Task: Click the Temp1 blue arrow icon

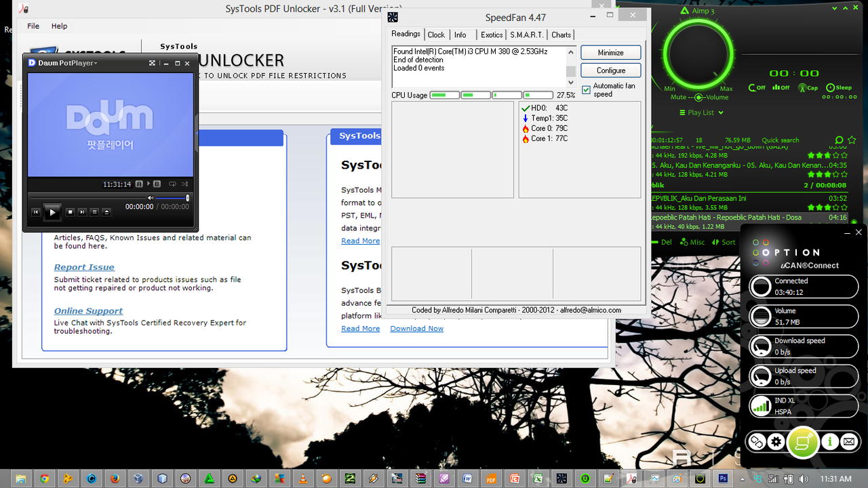Action: pos(526,118)
